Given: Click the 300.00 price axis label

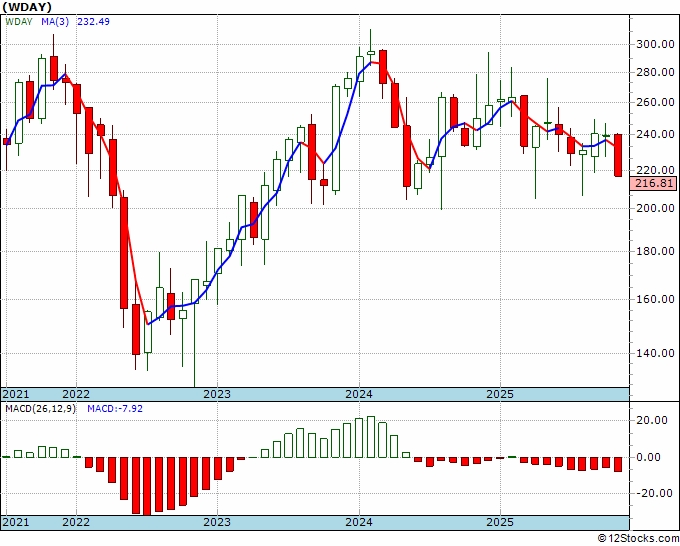Looking at the screenshot, I should pos(655,44).
